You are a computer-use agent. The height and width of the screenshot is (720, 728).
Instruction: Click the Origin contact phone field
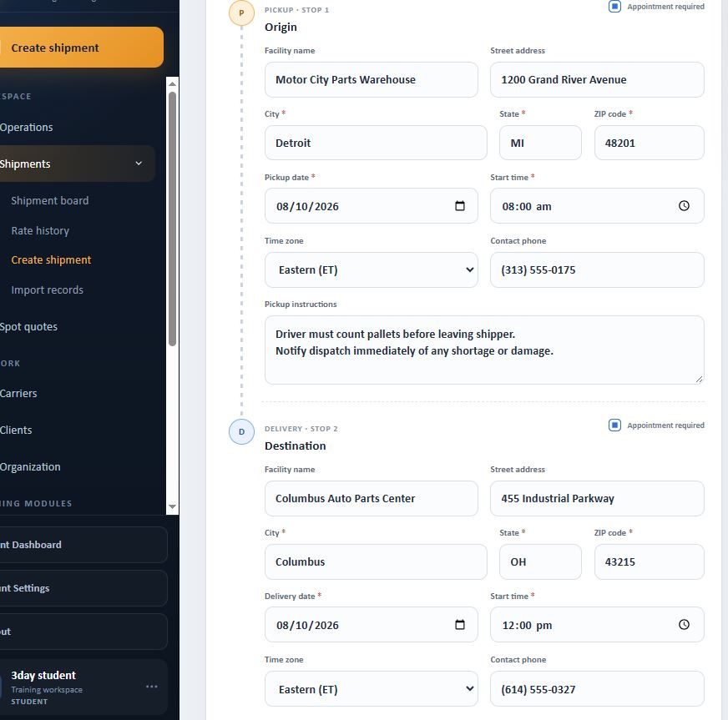click(597, 270)
